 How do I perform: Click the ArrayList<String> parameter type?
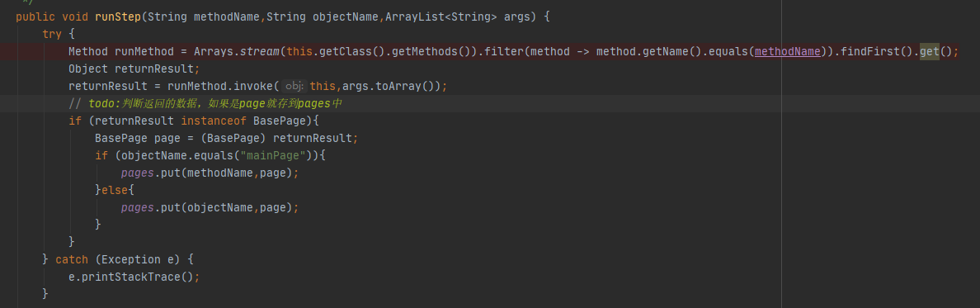(x=441, y=17)
